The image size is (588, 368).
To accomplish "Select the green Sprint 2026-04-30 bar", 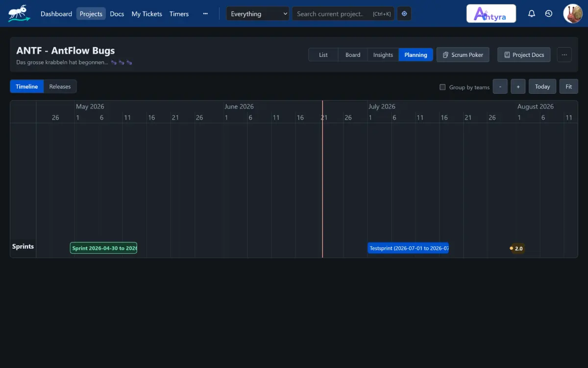I will pyautogui.click(x=103, y=248).
